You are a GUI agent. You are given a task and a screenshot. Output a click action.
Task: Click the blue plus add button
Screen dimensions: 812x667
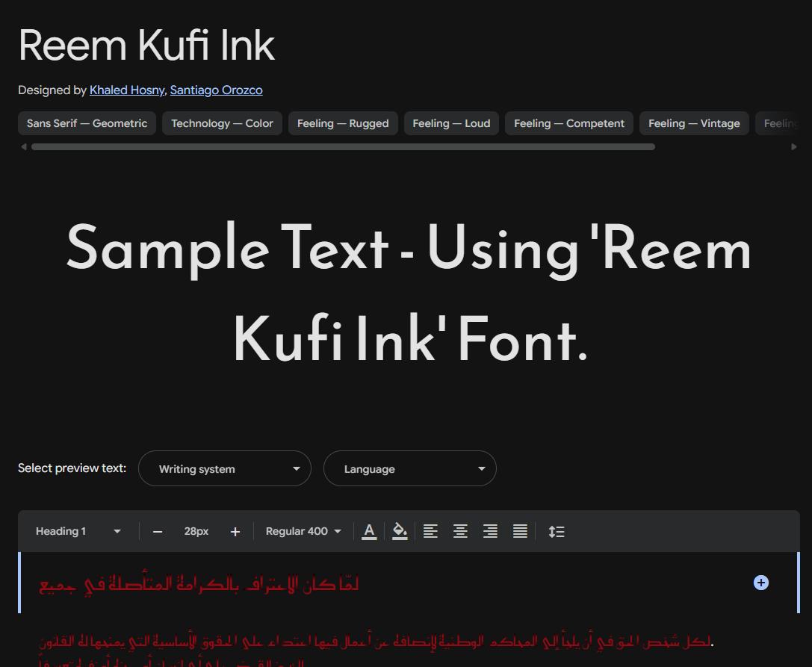point(760,583)
